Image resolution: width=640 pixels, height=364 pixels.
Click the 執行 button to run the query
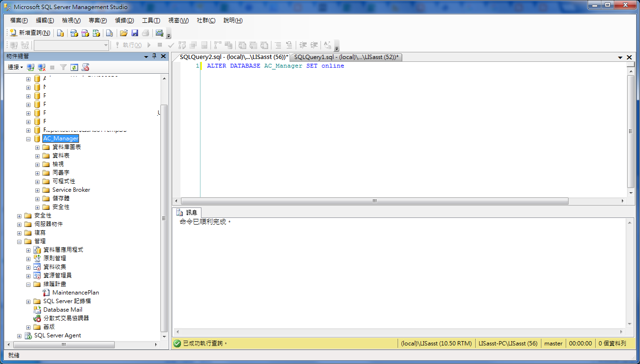click(132, 45)
